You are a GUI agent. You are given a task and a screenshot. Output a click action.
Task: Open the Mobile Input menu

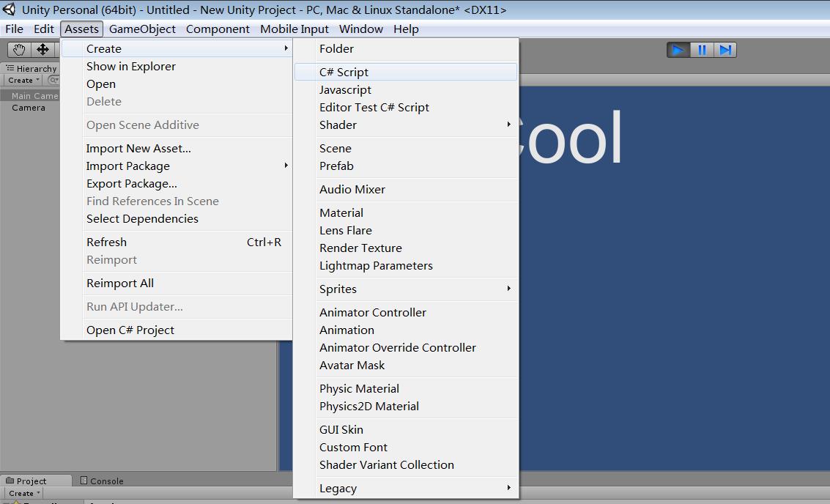click(294, 29)
